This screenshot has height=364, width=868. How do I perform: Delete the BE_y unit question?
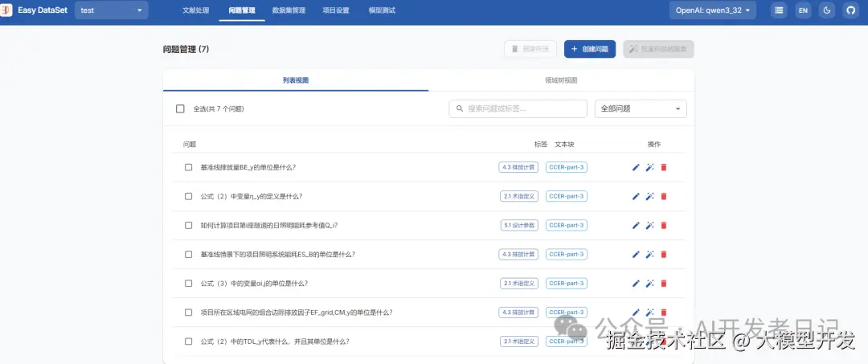[x=664, y=167]
